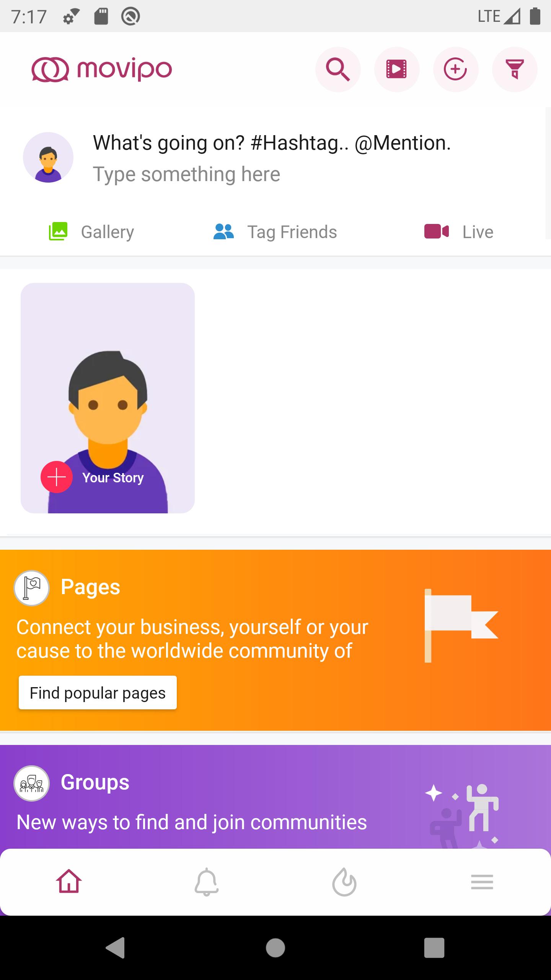The width and height of the screenshot is (551, 980).
Task: Open trending flame icon in bottom bar
Action: click(344, 882)
